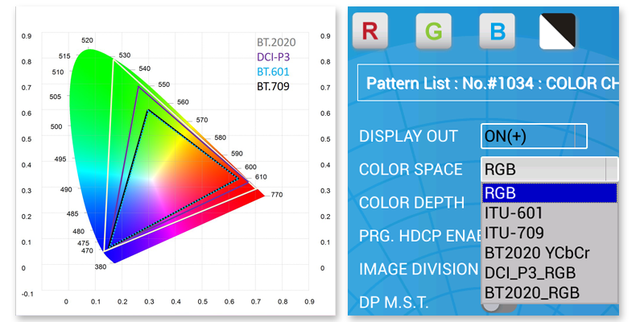Click the DP M.S.T. label
The image size is (644, 322).
394,303
